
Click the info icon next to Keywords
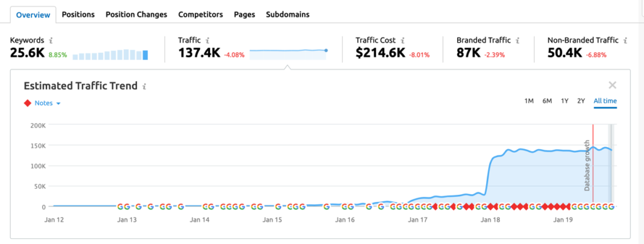point(51,40)
